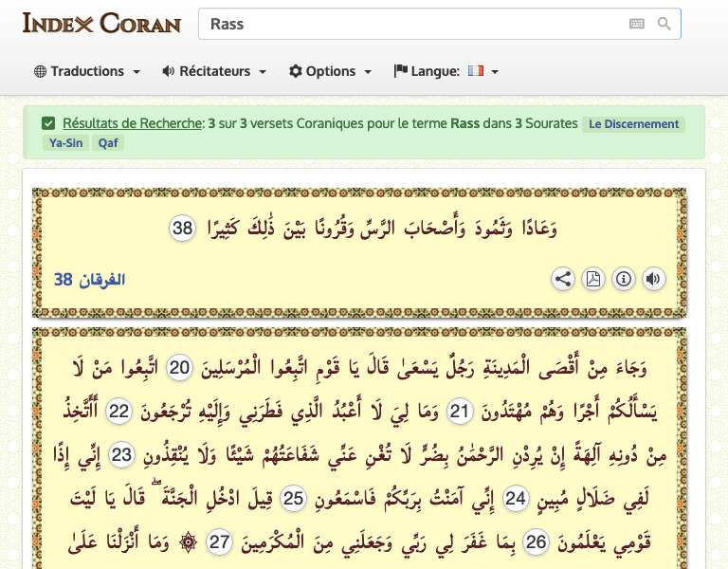Open the Traductions dropdown
Viewport: 728px width, 569px height.
pyautogui.click(x=87, y=71)
